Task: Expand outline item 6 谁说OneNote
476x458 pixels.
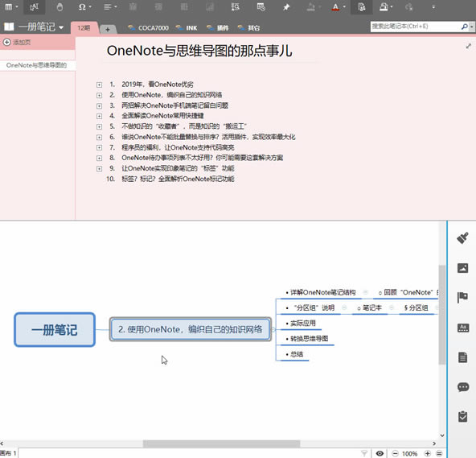Action: (99, 138)
